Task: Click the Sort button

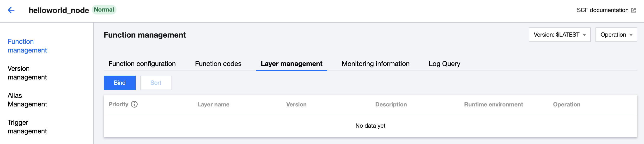Action: point(156,83)
